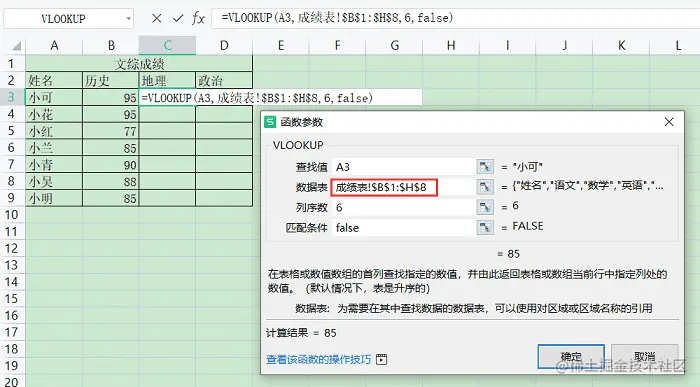Click cell containing 小青

click(54, 165)
